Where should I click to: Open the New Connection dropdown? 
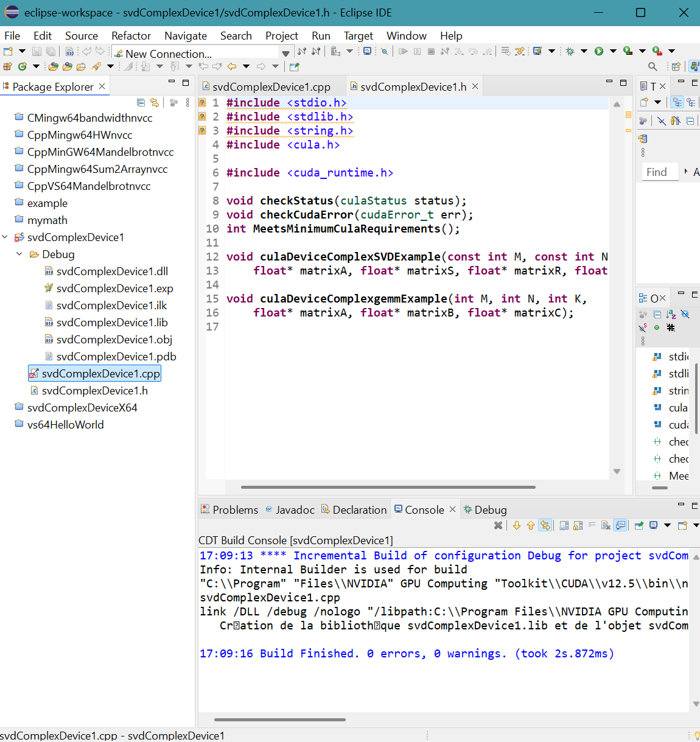coord(285,54)
